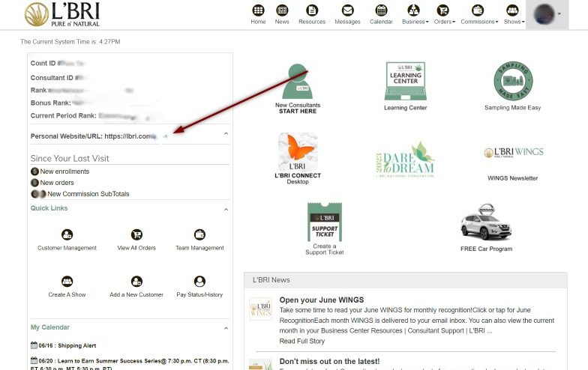The image size is (588, 370).
Task: Click the Create A Show icon
Action: [x=67, y=282]
